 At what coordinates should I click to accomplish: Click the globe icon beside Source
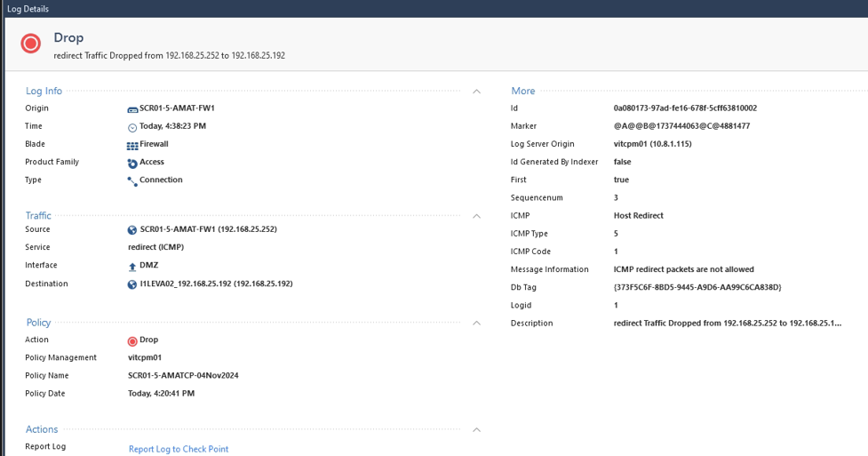[132, 230]
